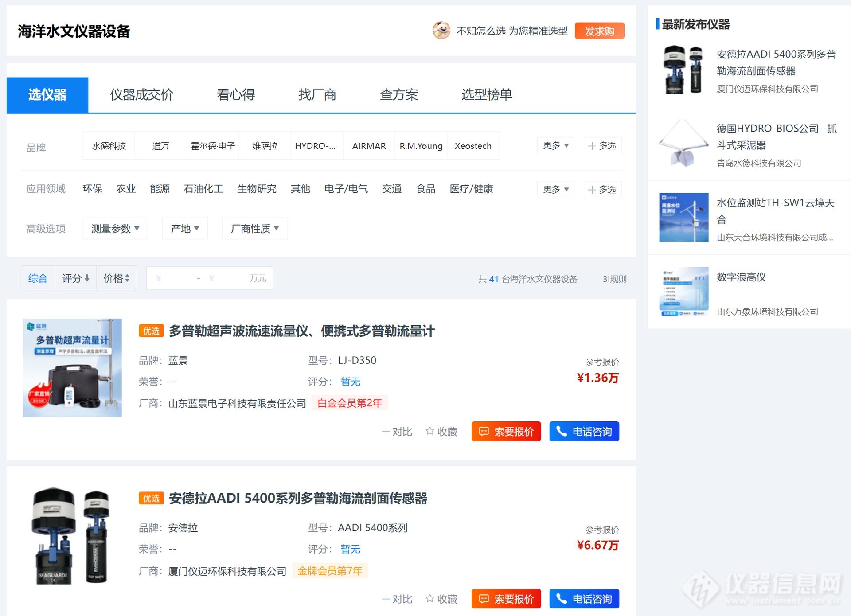Image resolution: width=851 pixels, height=616 pixels.
Task: Click the star 收藏 icon for AADI 5400 product
Action: tap(429, 599)
